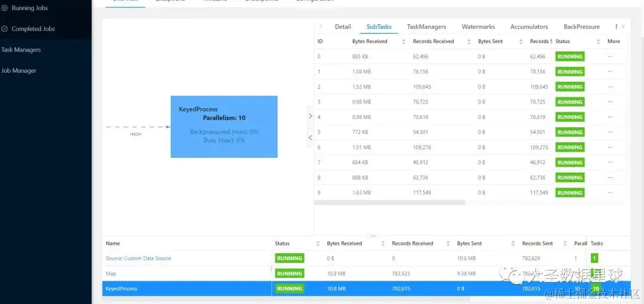644x304 pixels.
Task: Click bytes received value 1.52 MB
Action: [361, 87]
